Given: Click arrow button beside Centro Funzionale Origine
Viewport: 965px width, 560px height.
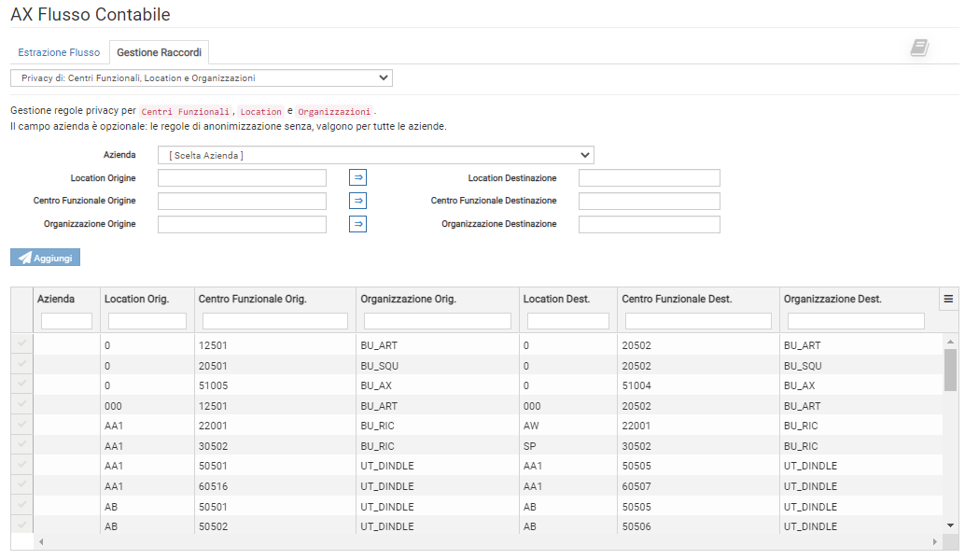Looking at the screenshot, I should pos(358,201).
